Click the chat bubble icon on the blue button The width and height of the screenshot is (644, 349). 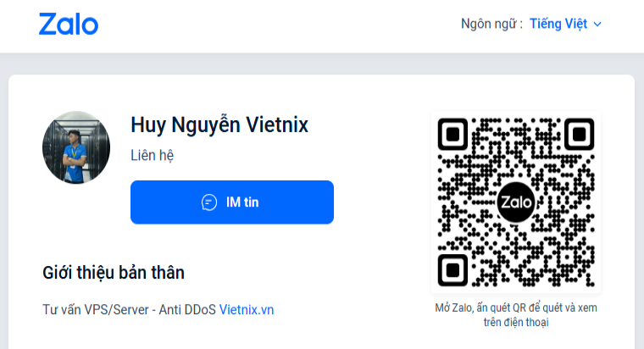click(209, 202)
